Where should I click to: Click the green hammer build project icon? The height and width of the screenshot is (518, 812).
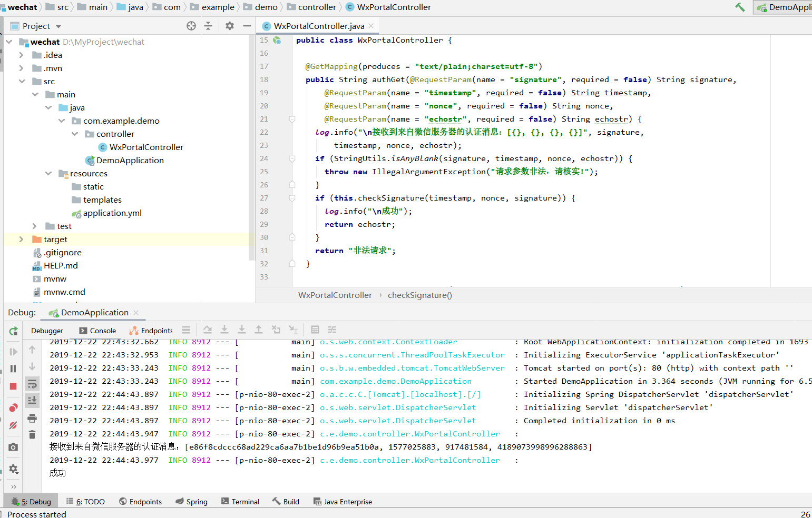pyautogui.click(x=740, y=7)
